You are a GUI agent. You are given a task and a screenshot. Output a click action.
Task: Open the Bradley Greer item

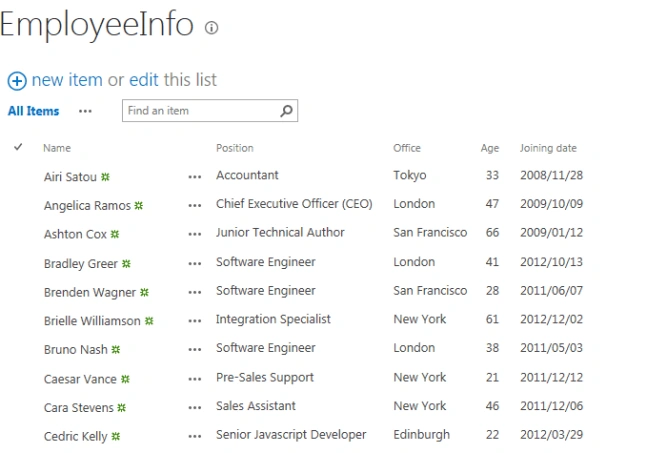point(81,264)
